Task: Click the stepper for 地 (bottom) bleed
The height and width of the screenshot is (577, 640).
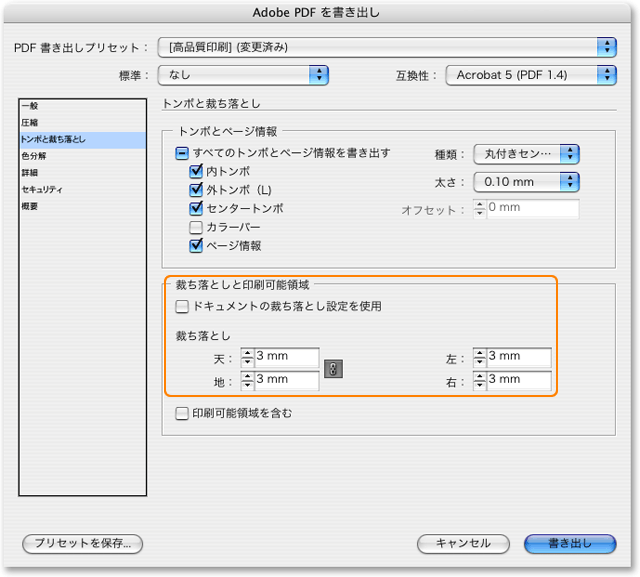Action: 247,381
